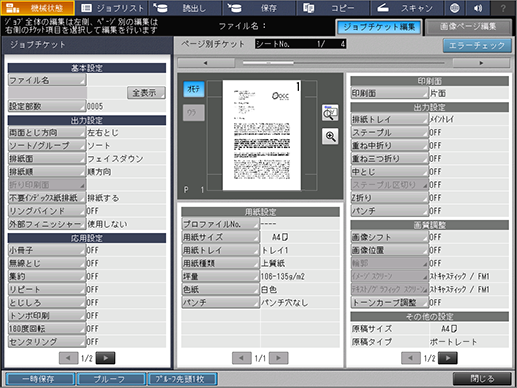This screenshot has height=388, width=517.
Task: Open the センタリング centering setting
Action: (47, 341)
